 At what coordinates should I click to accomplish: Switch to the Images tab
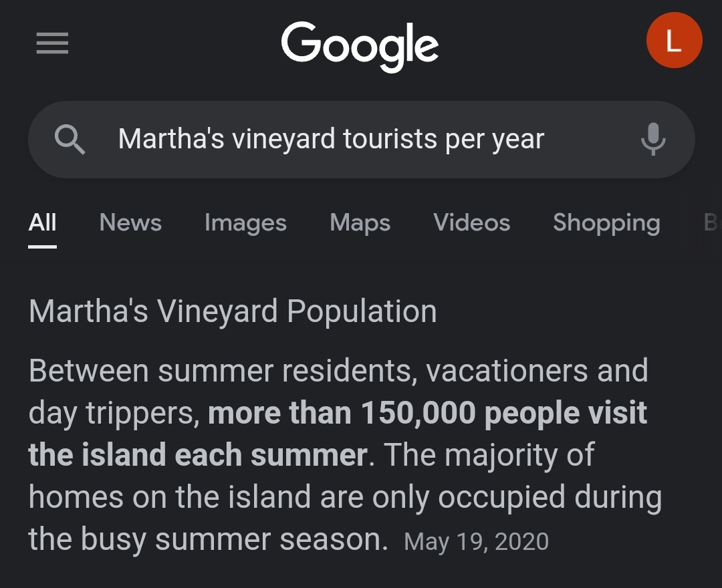(x=245, y=223)
